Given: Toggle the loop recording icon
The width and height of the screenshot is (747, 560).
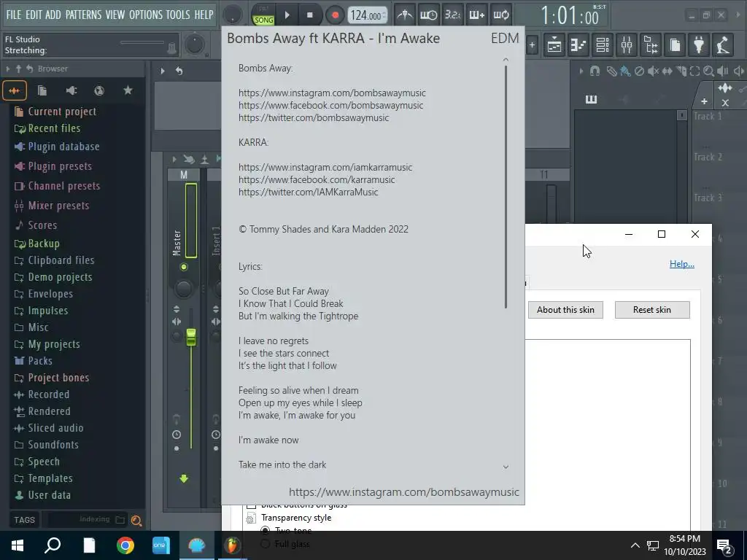Looking at the screenshot, I should click(501, 15).
